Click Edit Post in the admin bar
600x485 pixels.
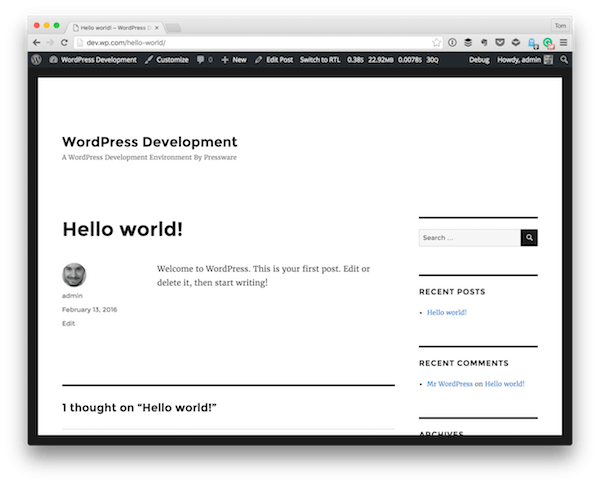(x=274, y=60)
